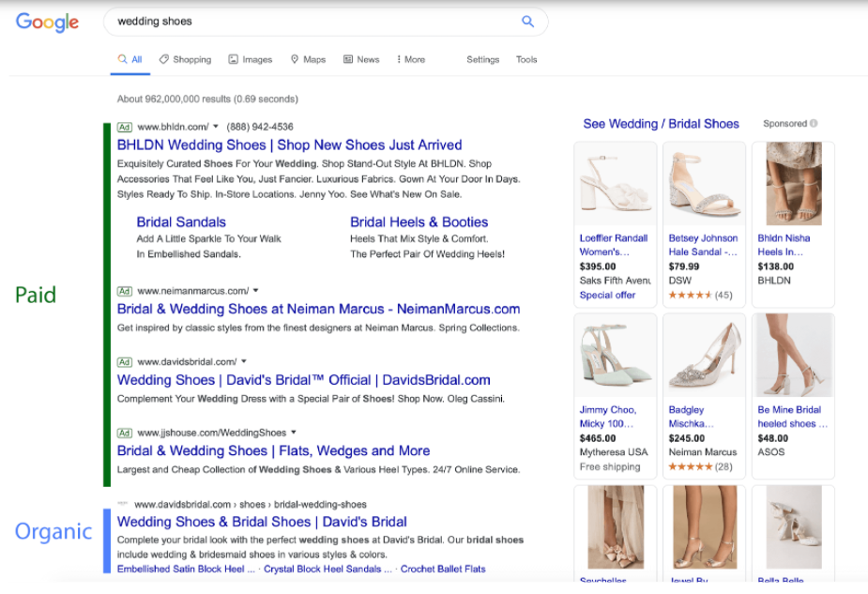Click See Wedding / Bridal Shoes heading
Screen dimensions: 868x594
[x=661, y=124]
